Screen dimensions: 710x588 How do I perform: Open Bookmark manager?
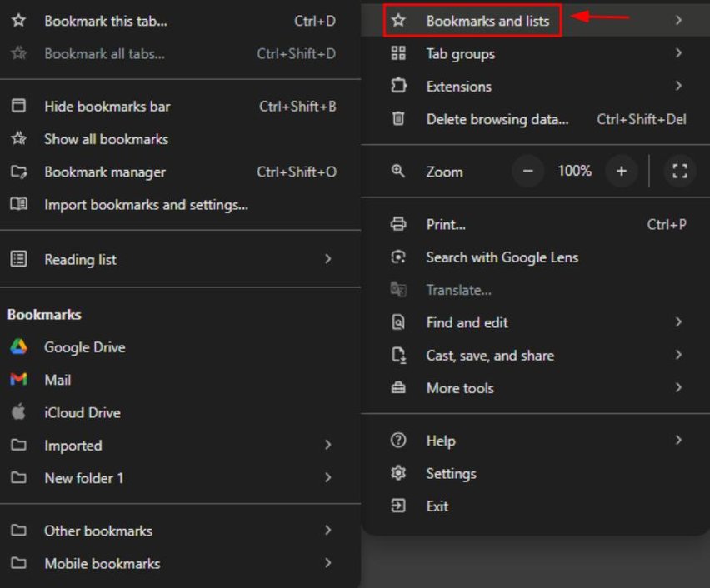coord(180,172)
